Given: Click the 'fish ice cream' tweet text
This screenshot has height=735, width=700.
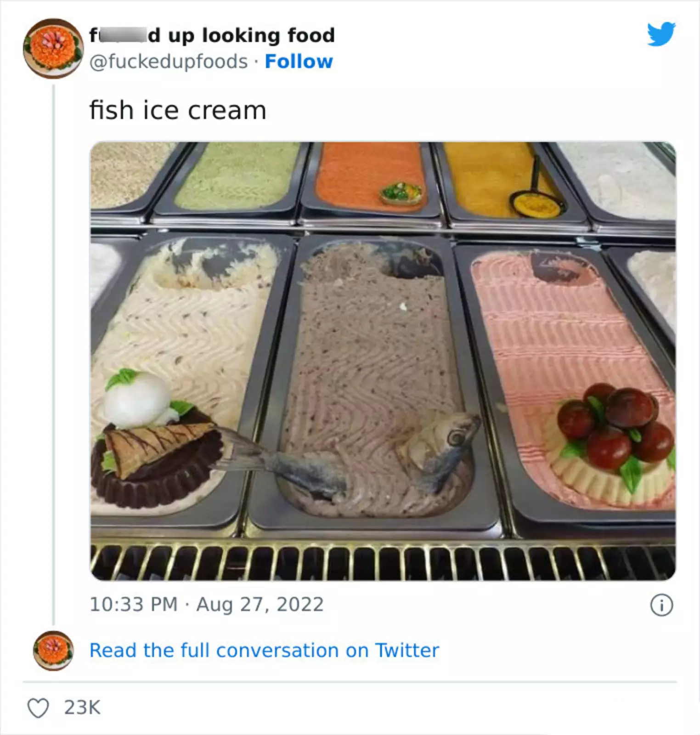Looking at the screenshot, I should 178,111.
